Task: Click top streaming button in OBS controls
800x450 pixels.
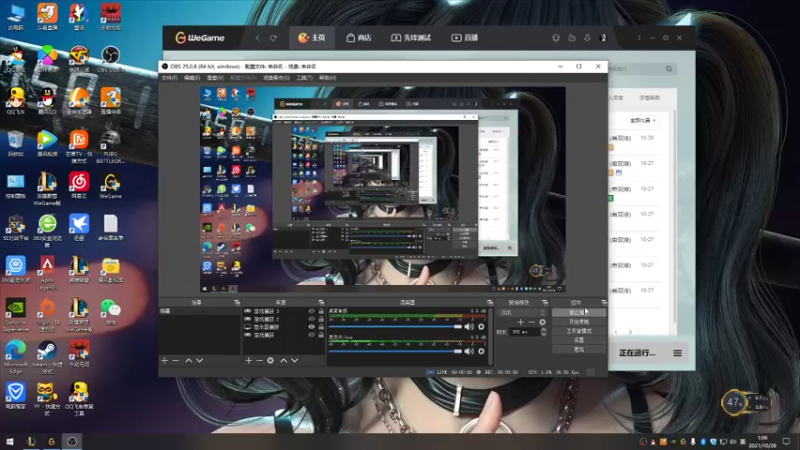Action: click(x=579, y=312)
